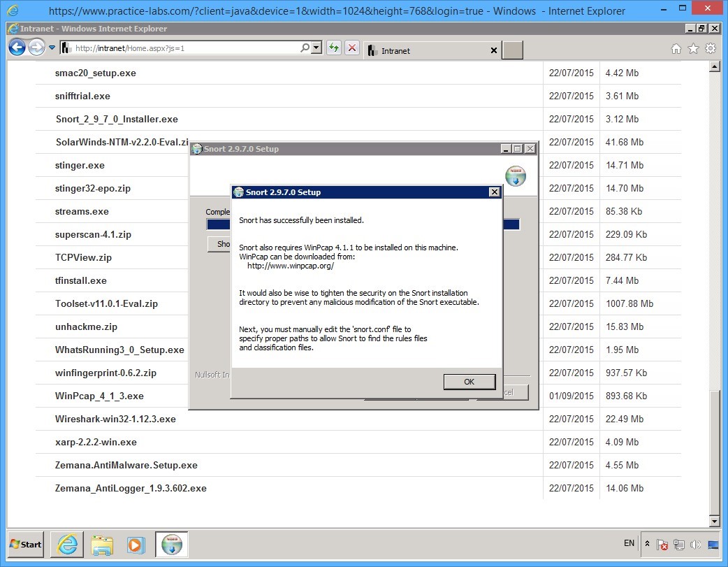Open the Snort installer icon in the taskbar
The height and width of the screenshot is (567, 728).
(170, 545)
